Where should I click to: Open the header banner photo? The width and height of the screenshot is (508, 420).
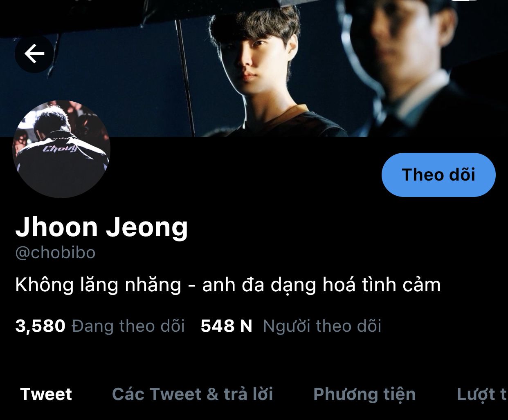pyautogui.click(x=254, y=68)
